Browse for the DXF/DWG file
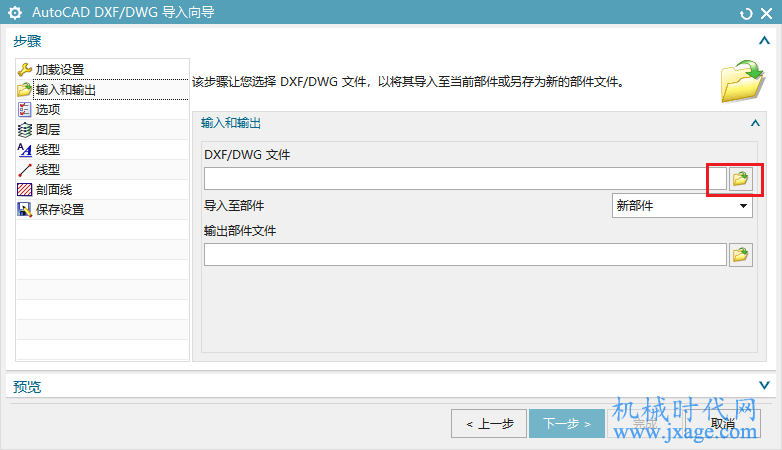This screenshot has width=782, height=450. click(741, 179)
